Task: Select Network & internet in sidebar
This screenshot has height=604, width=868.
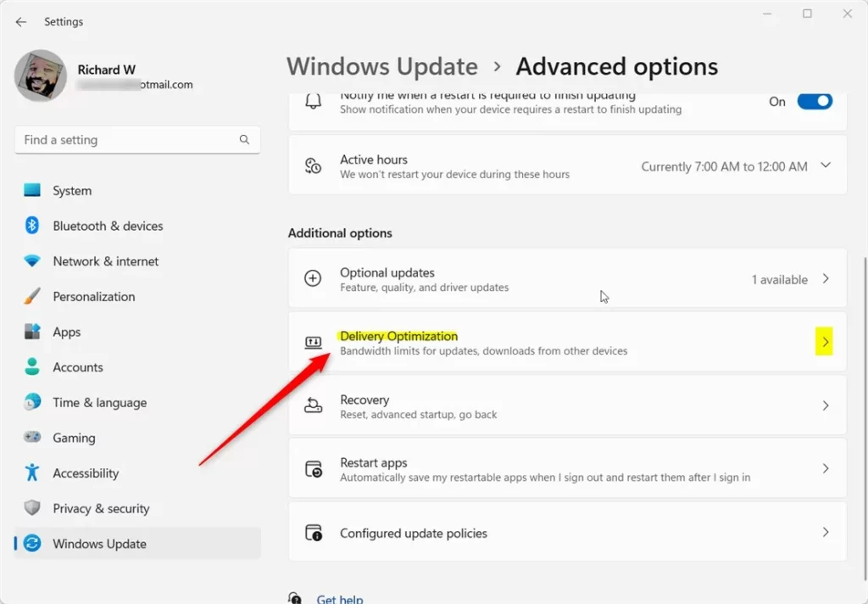Action: (137, 261)
